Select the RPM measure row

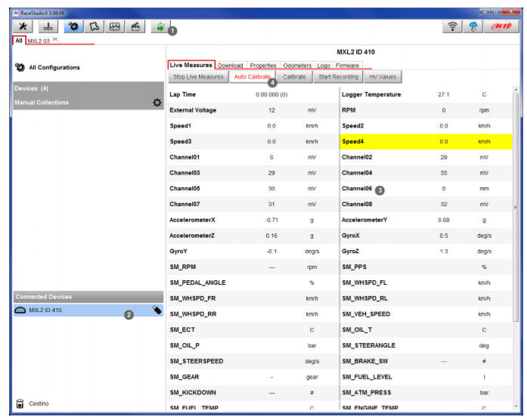[x=426, y=110]
